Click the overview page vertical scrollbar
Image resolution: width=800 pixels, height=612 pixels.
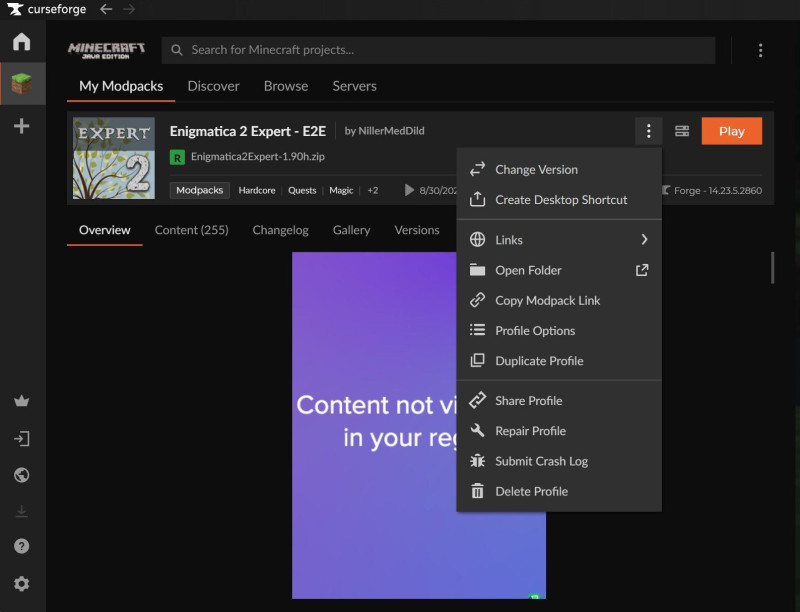point(772,268)
